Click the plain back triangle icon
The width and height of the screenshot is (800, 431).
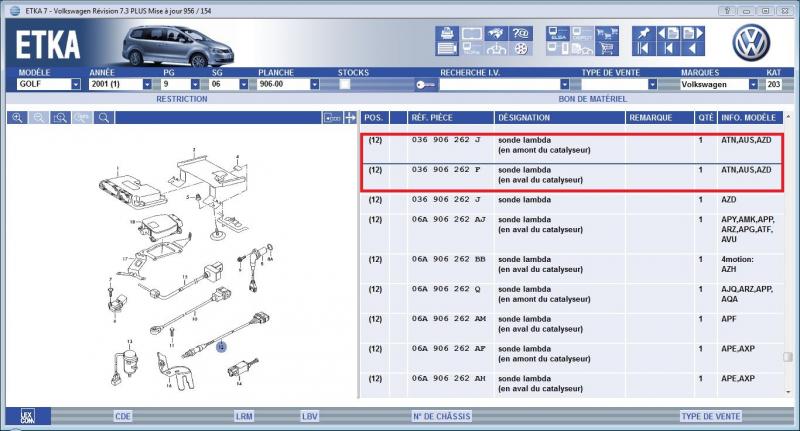693,49
